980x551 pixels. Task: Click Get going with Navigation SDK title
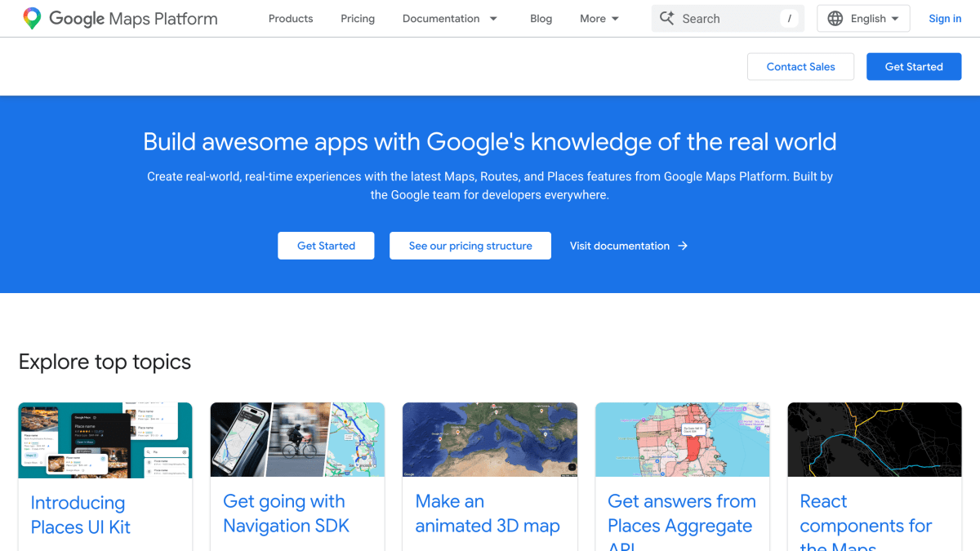click(286, 513)
